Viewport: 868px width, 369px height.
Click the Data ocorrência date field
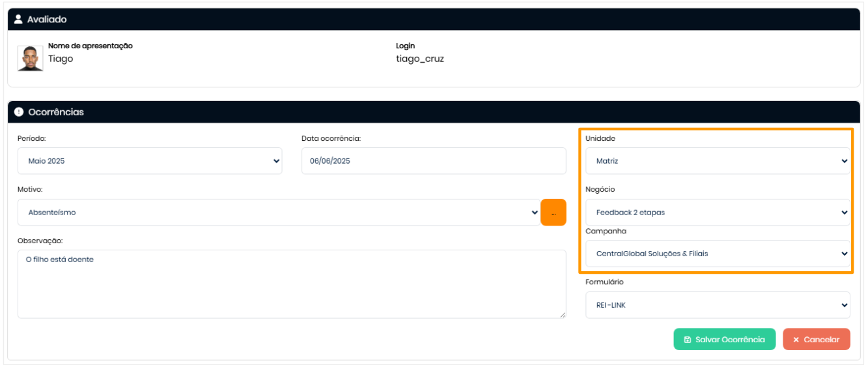pyautogui.click(x=433, y=161)
